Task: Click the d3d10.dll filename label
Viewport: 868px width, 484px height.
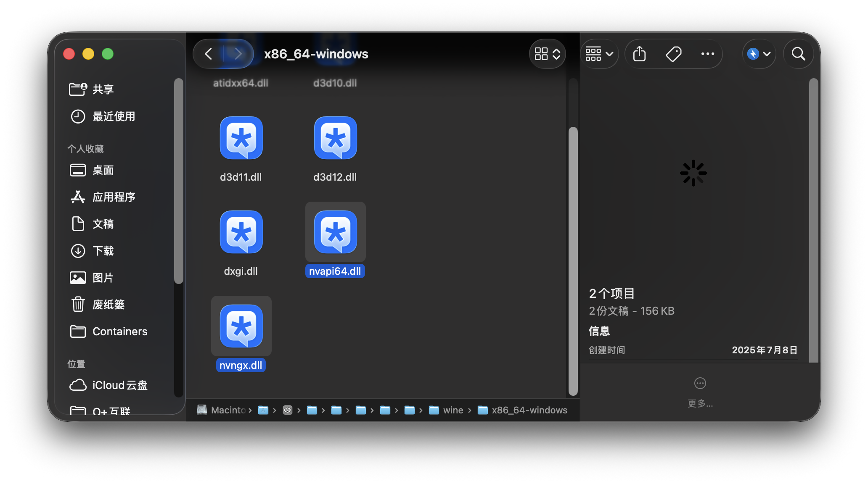Action: pyautogui.click(x=335, y=83)
